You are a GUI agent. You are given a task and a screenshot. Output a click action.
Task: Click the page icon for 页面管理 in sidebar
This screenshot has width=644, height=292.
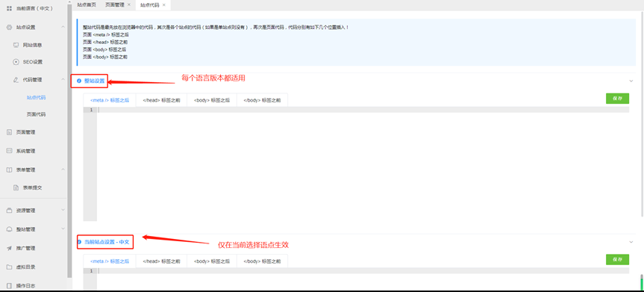(9, 132)
